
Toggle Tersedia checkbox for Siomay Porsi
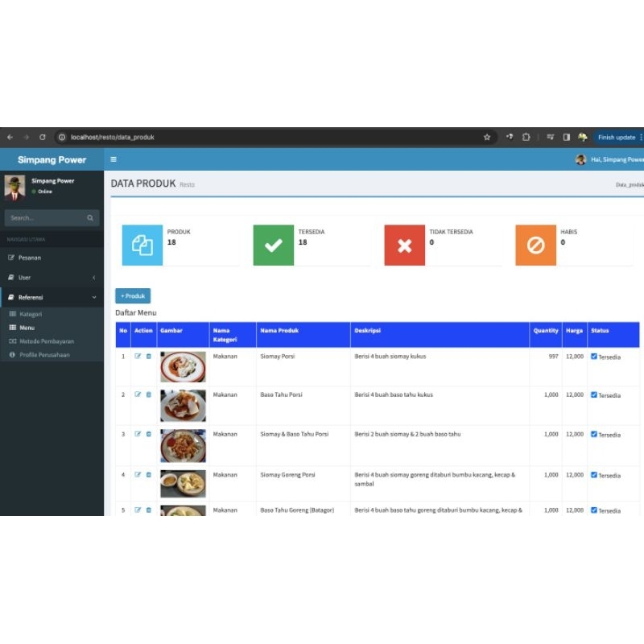594,356
